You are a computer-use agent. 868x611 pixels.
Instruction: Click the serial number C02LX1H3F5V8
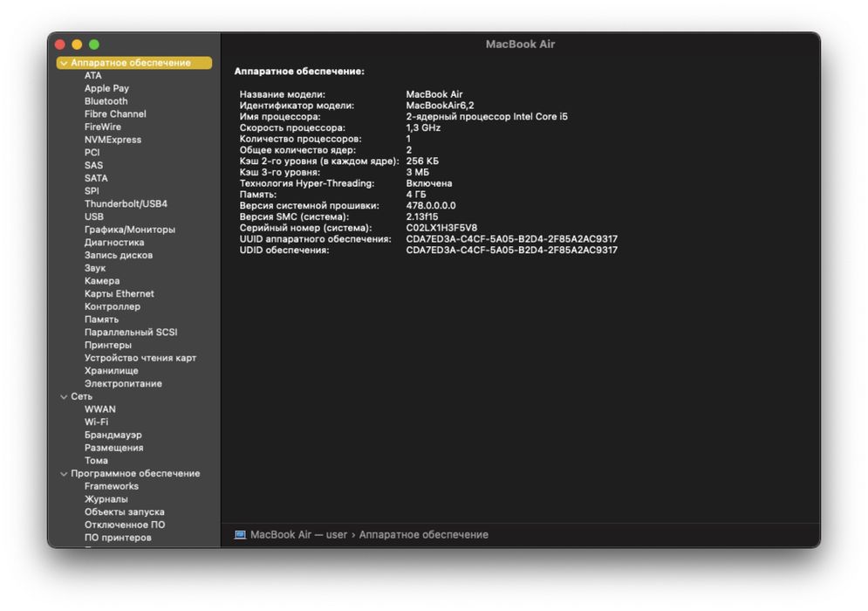point(441,228)
